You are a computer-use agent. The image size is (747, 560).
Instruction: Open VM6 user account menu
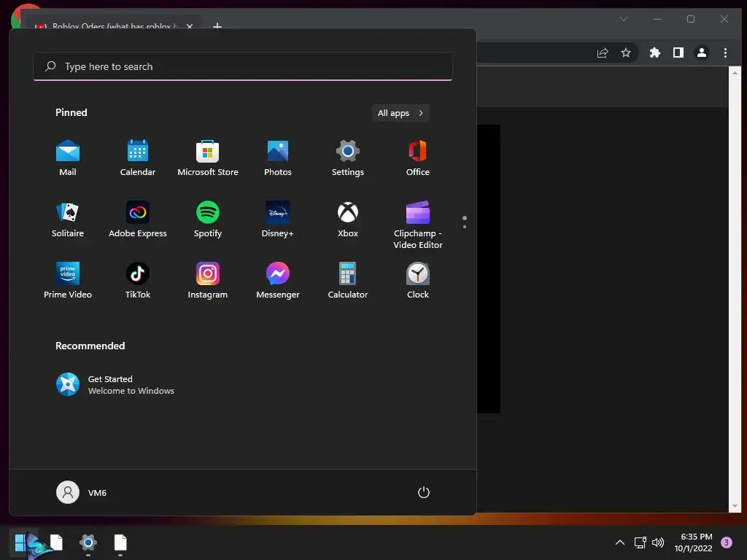82,492
